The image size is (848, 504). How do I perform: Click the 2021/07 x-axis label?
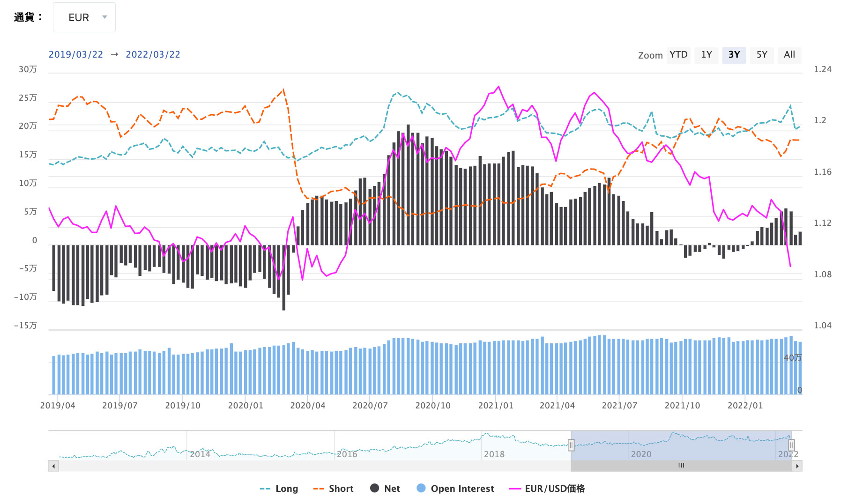[619, 406]
